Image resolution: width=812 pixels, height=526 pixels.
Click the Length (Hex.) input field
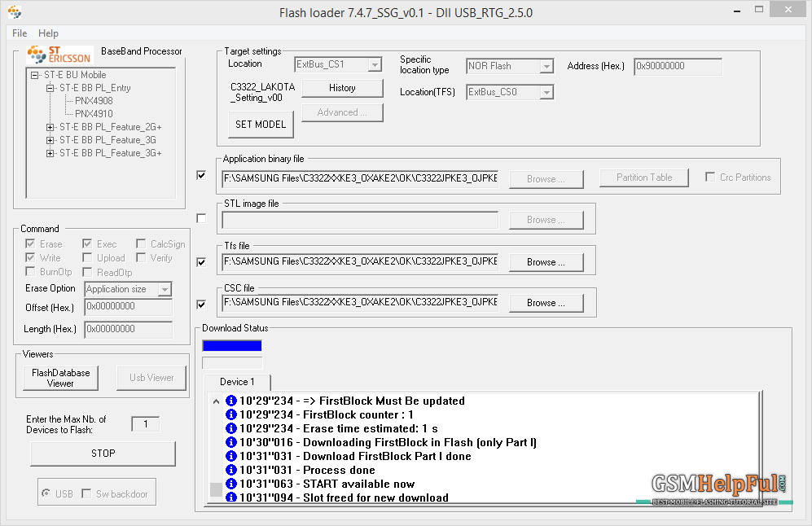(x=128, y=329)
